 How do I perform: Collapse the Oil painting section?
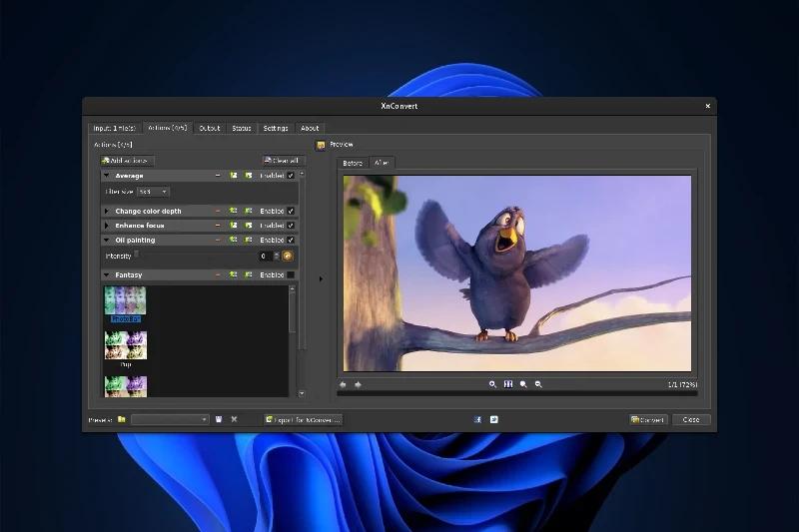[x=107, y=240]
